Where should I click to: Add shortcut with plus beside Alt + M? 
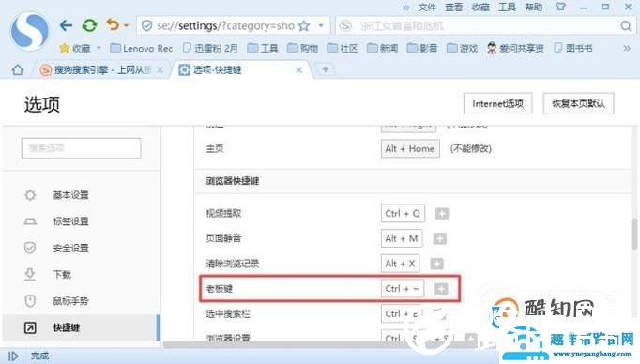[x=439, y=238]
